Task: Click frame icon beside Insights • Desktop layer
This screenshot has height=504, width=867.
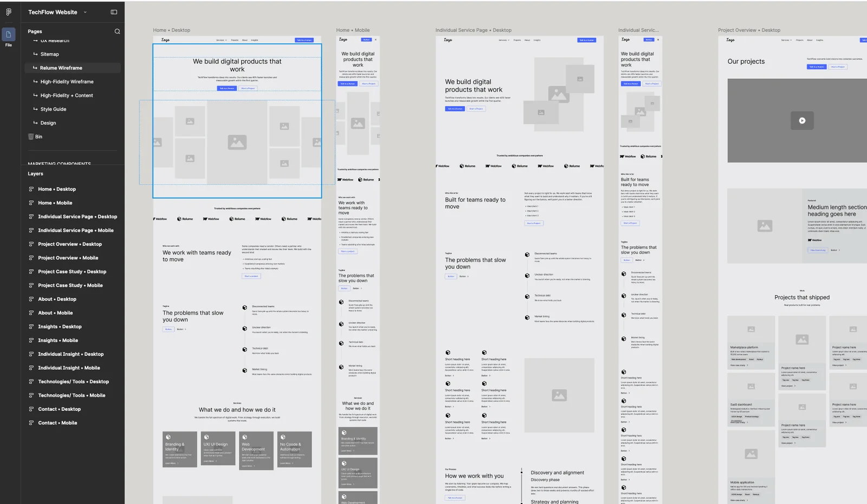Action: point(31,327)
